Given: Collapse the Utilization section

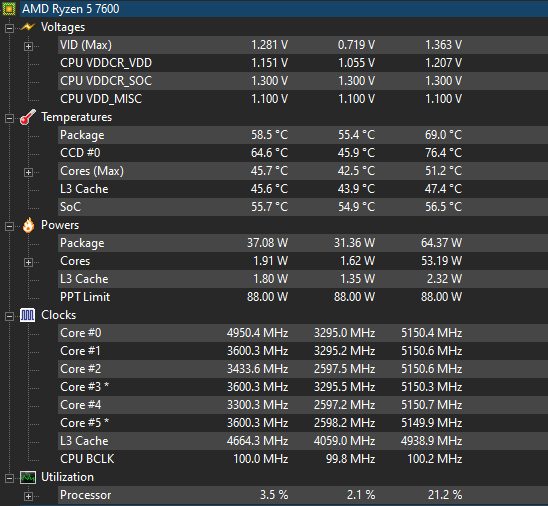Looking at the screenshot, I should coord(9,478).
